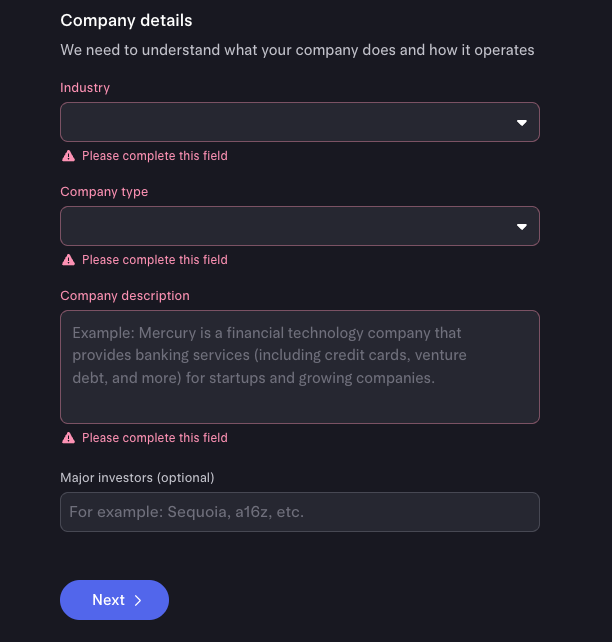Click the Company type field label

click(104, 192)
